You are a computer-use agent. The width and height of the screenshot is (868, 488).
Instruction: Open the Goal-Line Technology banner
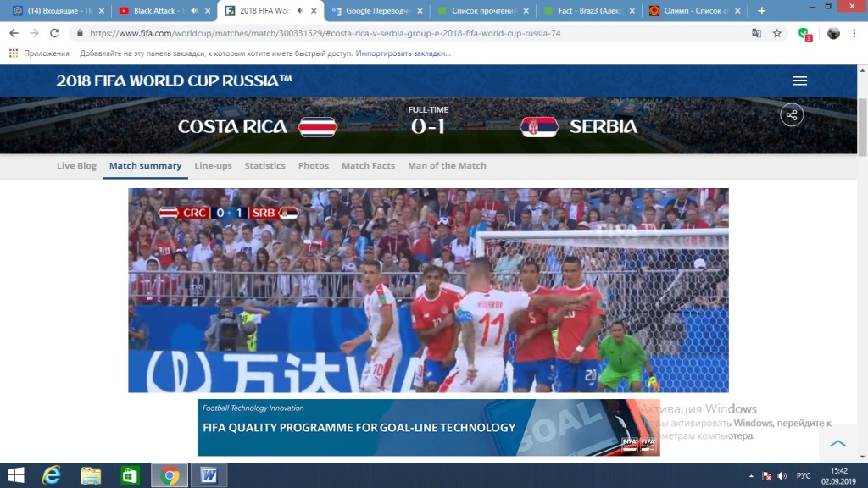428,428
